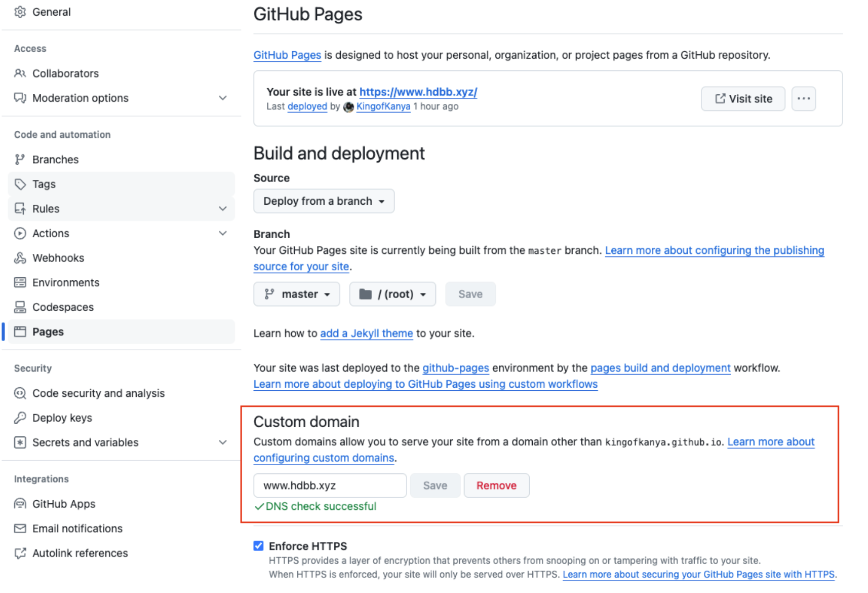The height and width of the screenshot is (593, 868).
Task: Open the github-pages environment link
Action: pyautogui.click(x=456, y=367)
